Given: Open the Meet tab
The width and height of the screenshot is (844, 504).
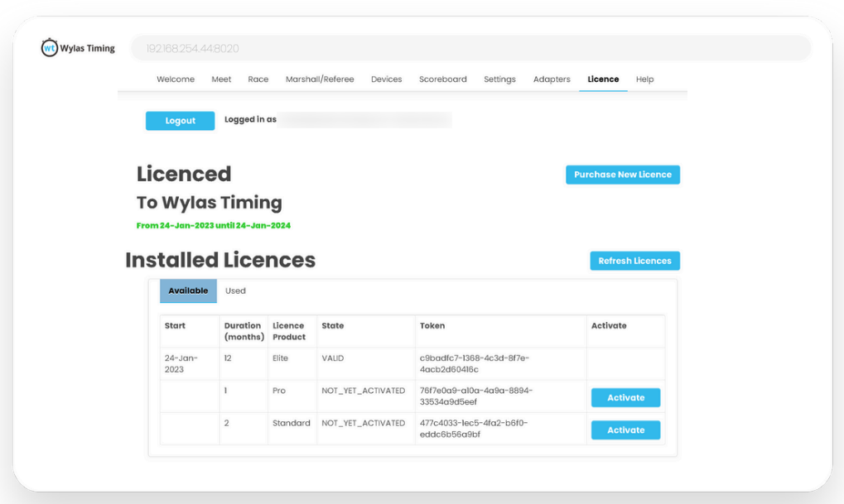Looking at the screenshot, I should click(x=220, y=79).
